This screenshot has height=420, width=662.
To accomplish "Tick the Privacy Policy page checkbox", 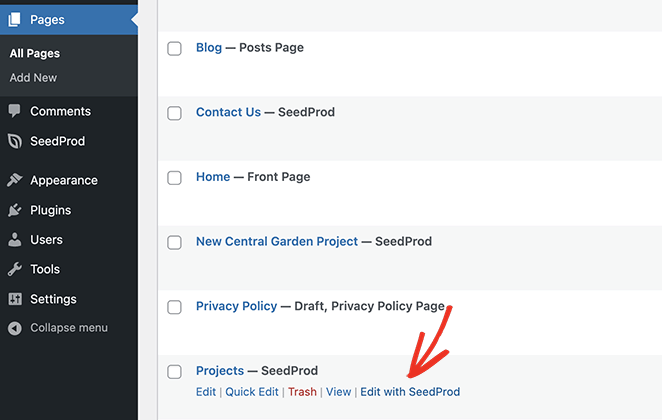I will point(174,307).
